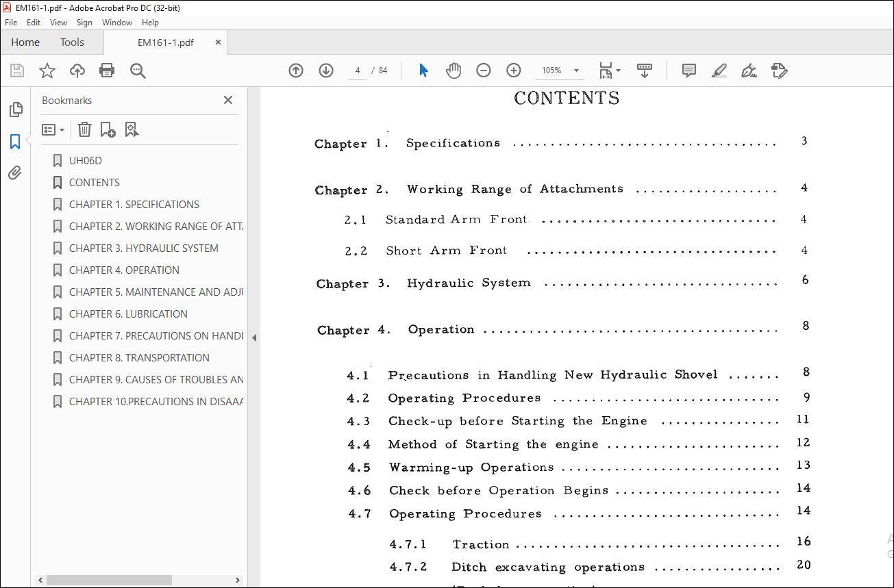Click the rightmost toolbar pen-and-page icon

tap(780, 71)
